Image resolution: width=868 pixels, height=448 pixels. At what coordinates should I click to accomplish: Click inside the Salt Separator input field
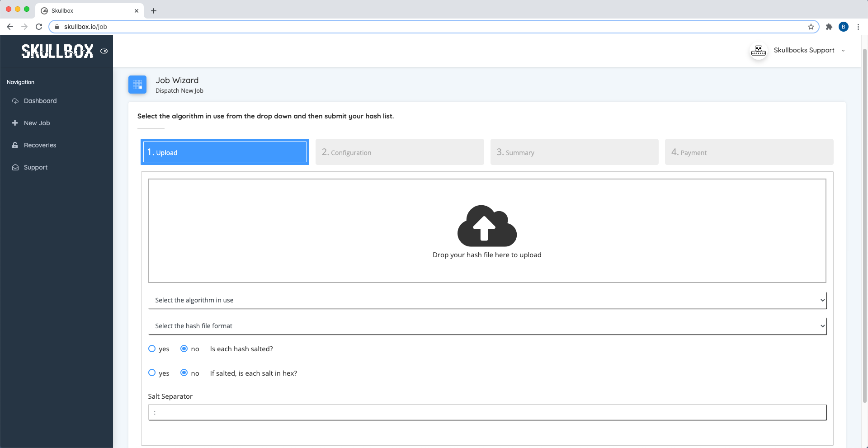click(487, 412)
